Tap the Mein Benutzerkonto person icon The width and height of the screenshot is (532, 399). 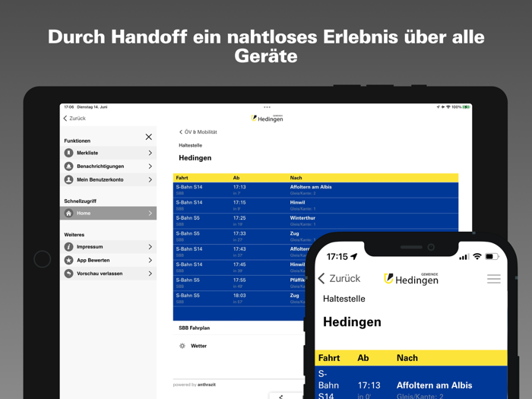69,179
